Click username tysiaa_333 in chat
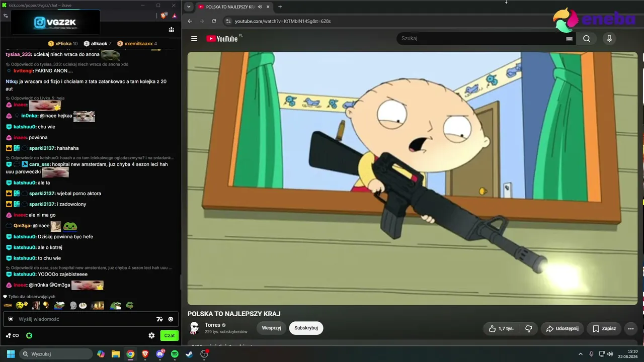Screen dimensions: 644x362 [19, 54]
